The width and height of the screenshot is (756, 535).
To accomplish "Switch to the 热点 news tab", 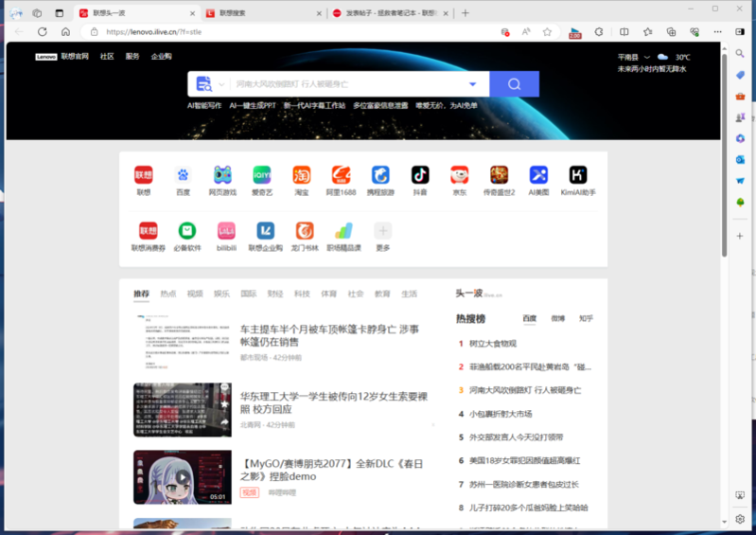I will [x=167, y=294].
